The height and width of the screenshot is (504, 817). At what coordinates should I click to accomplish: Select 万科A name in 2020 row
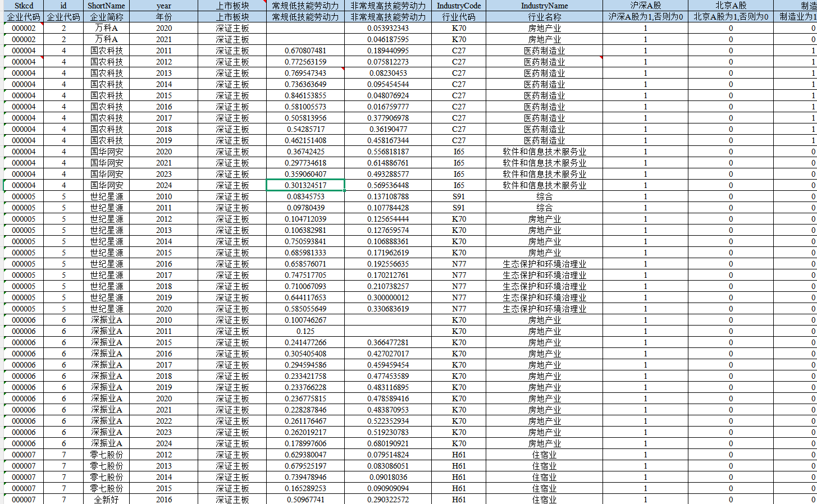[x=106, y=28]
